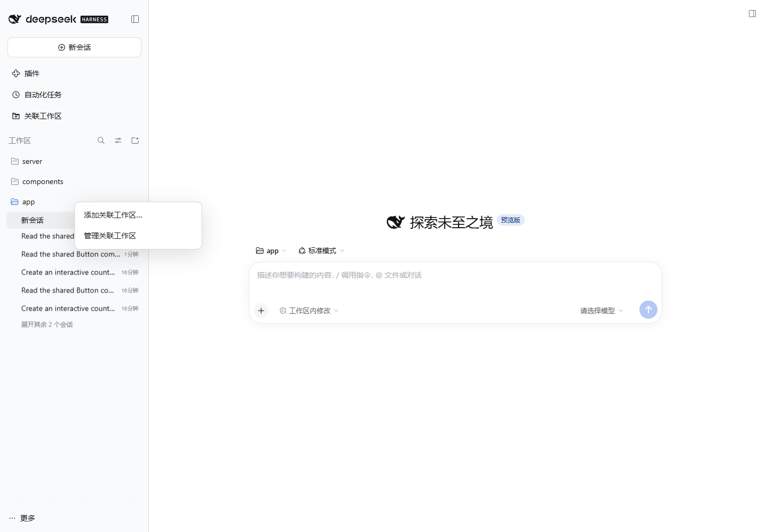
Task: Open the app workspace dropdown above the prompt
Action: (271, 251)
